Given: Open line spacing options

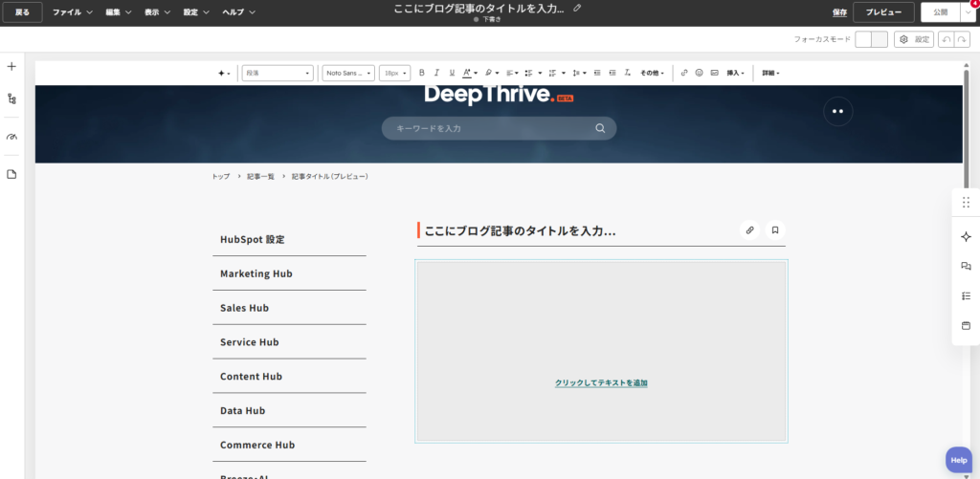Looking at the screenshot, I should coord(579,73).
